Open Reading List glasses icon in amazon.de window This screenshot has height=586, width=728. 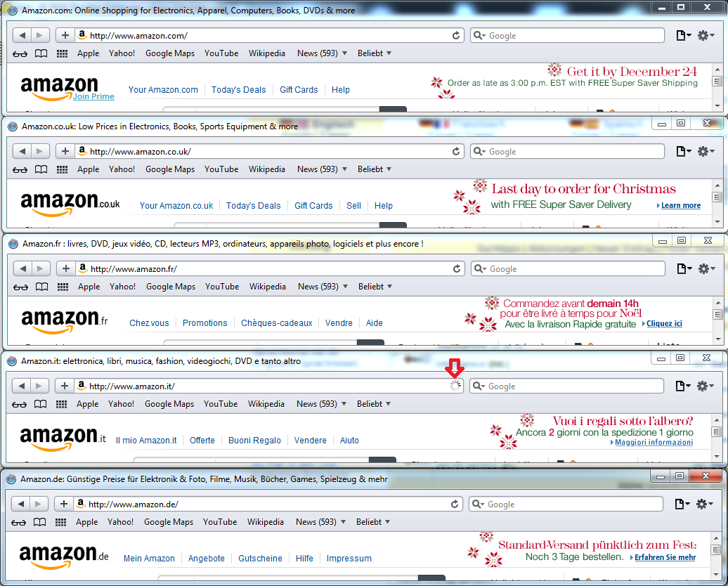click(x=18, y=522)
